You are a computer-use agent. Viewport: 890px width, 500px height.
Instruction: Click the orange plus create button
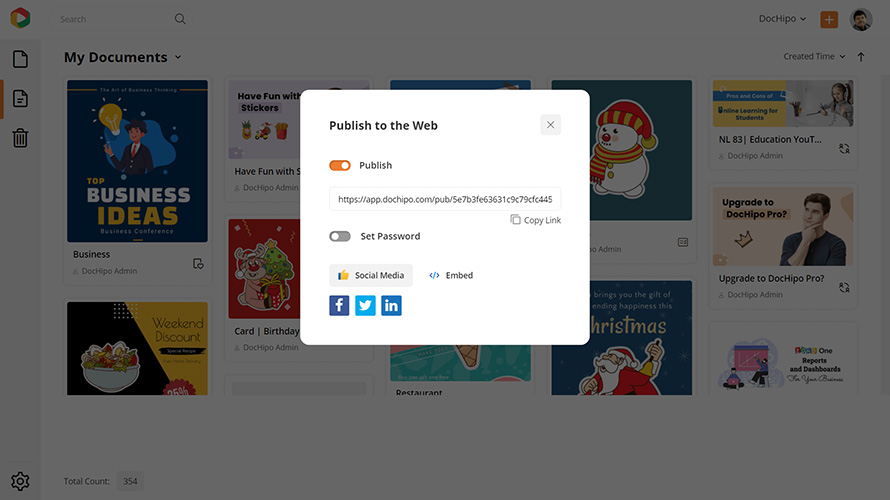pos(829,19)
